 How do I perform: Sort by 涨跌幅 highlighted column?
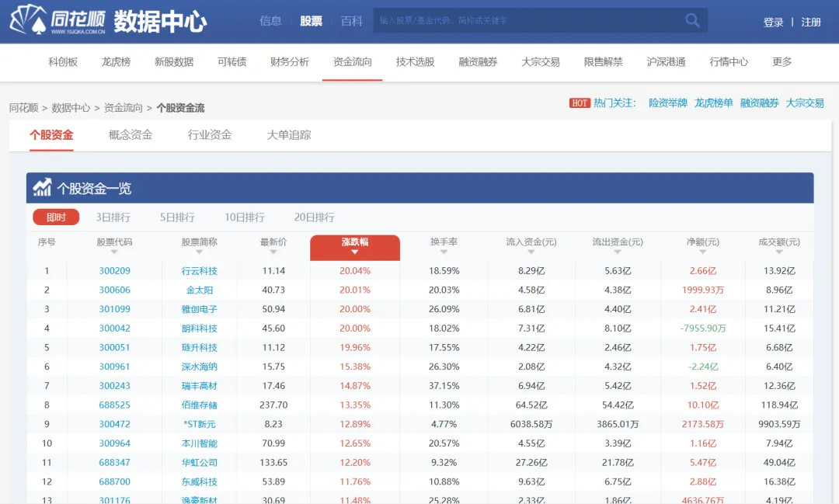[355, 247]
